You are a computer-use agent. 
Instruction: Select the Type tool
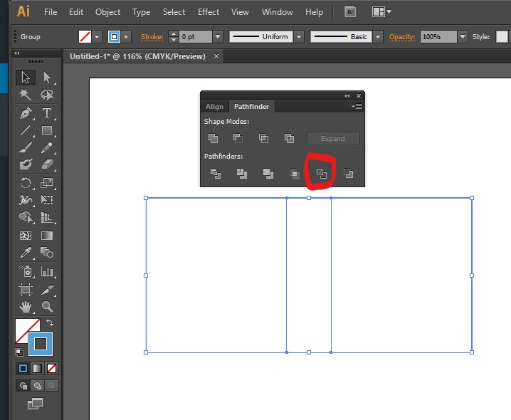47,113
